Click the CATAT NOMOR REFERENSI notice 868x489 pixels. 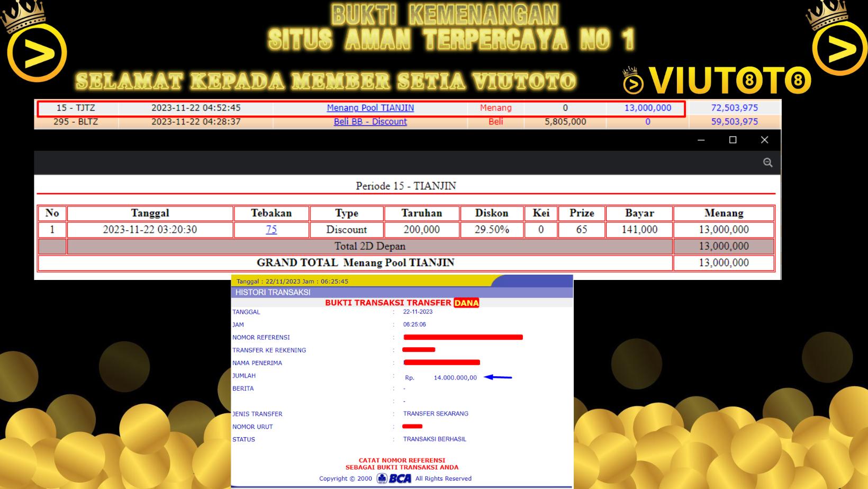pyautogui.click(x=402, y=464)
